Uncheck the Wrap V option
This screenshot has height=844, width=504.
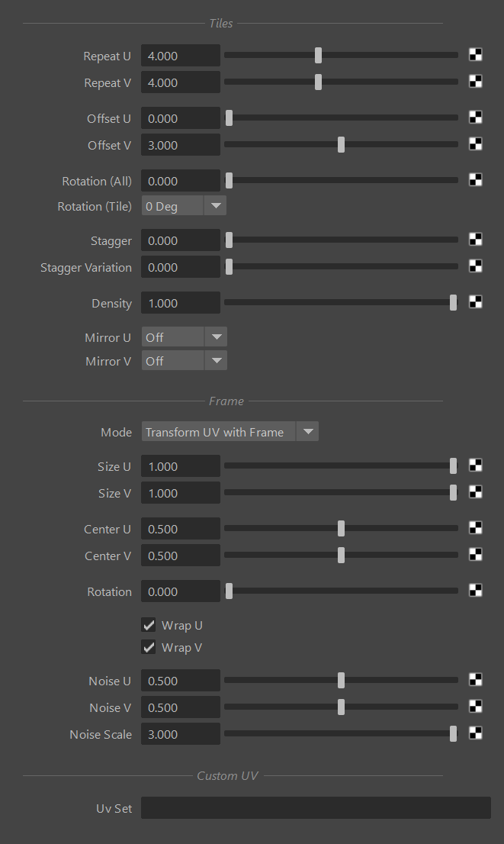pos(149,647)
